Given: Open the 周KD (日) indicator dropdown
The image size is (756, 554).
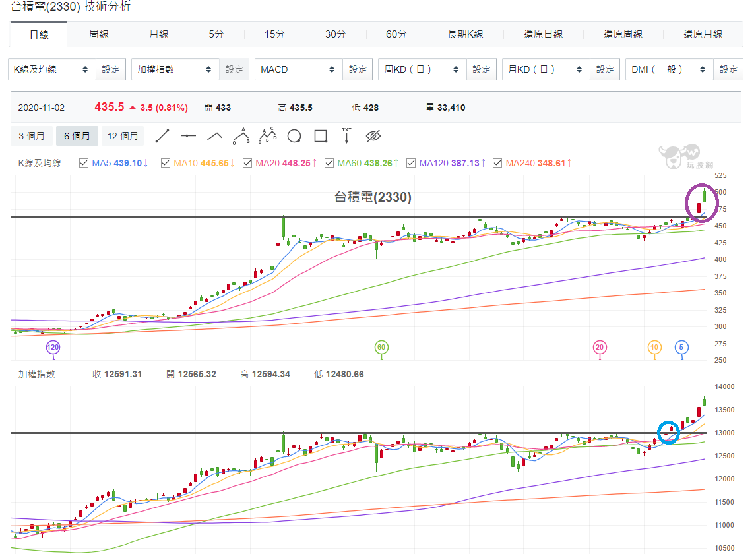Looking at the screenshot, I should click(x=422, y=69).
